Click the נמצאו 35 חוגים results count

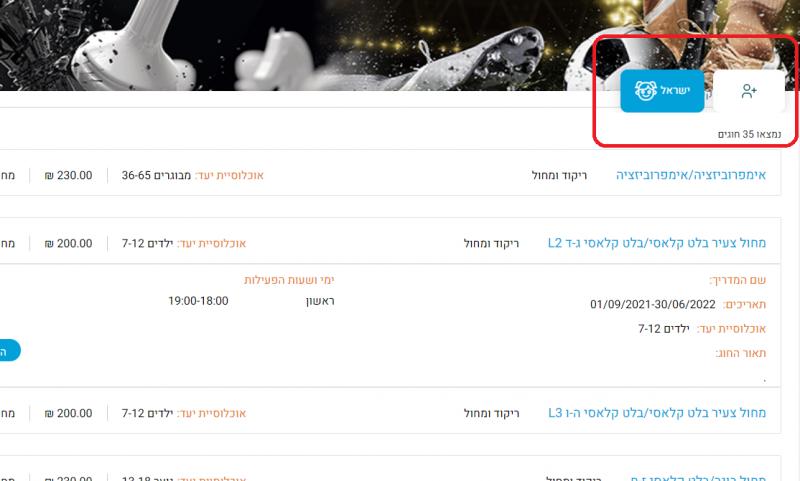[749, 134]
